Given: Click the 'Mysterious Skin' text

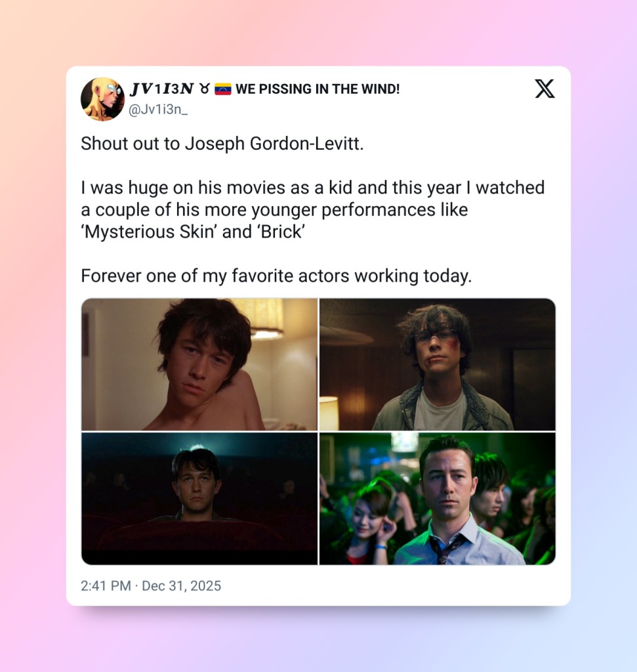Looking at the screenshot, I should (x=149, y=232).
